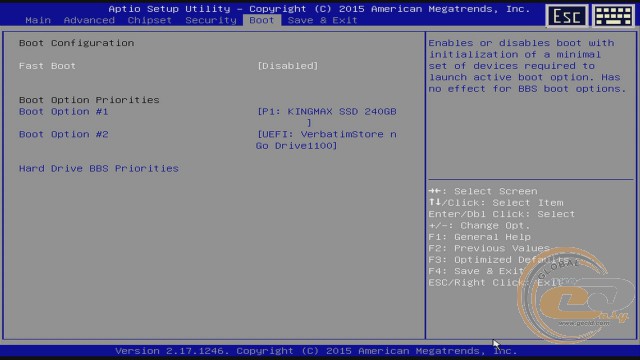Go to the Chipset tab
This screenshot has width=640, height=360.
pos(149,20)
